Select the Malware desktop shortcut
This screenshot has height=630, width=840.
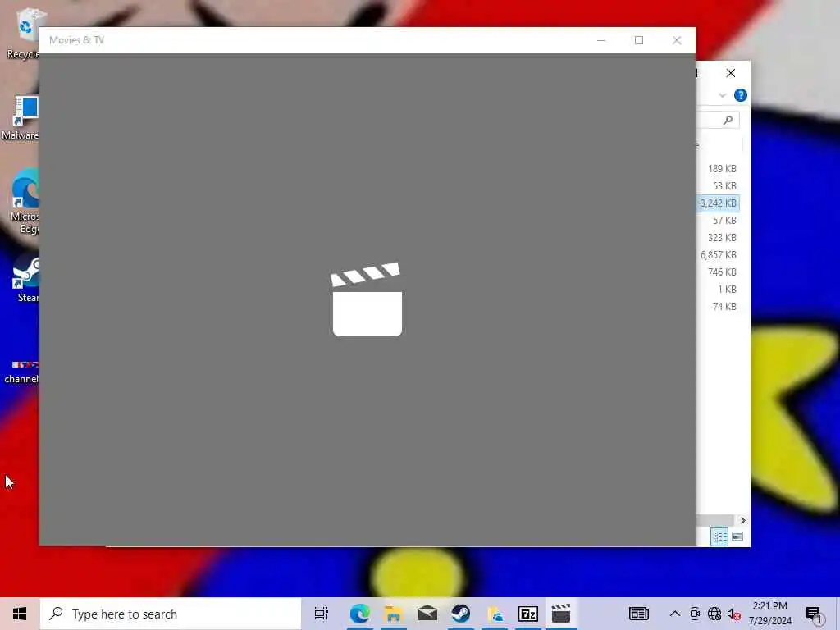point(21,118)
